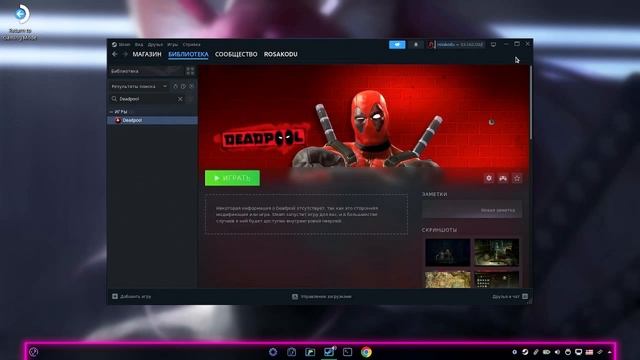The height and width of the screenshot is (360, 640).
Task: Click the new note field under ЗАМЕТКИ
Action: (x=472, y=210)
